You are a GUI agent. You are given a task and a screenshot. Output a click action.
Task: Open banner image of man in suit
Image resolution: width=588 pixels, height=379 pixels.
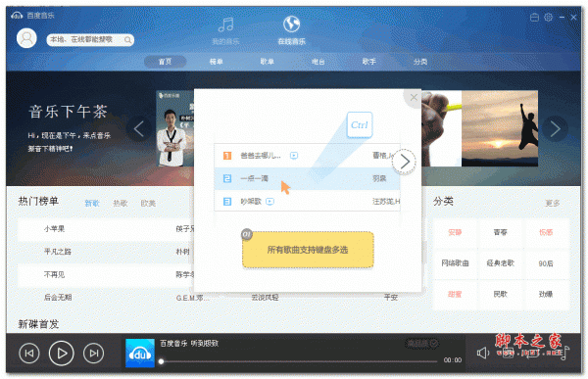[x=175, y=128]
